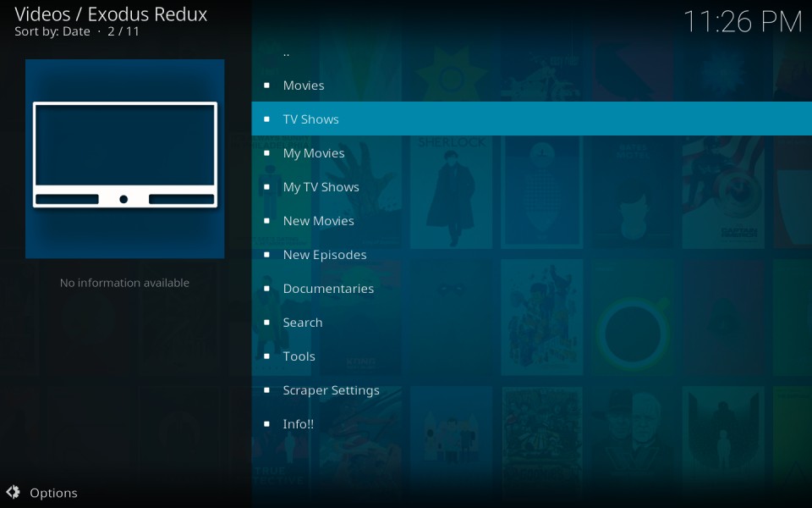
Task: Open the Search entry
Action: (531, 322)
